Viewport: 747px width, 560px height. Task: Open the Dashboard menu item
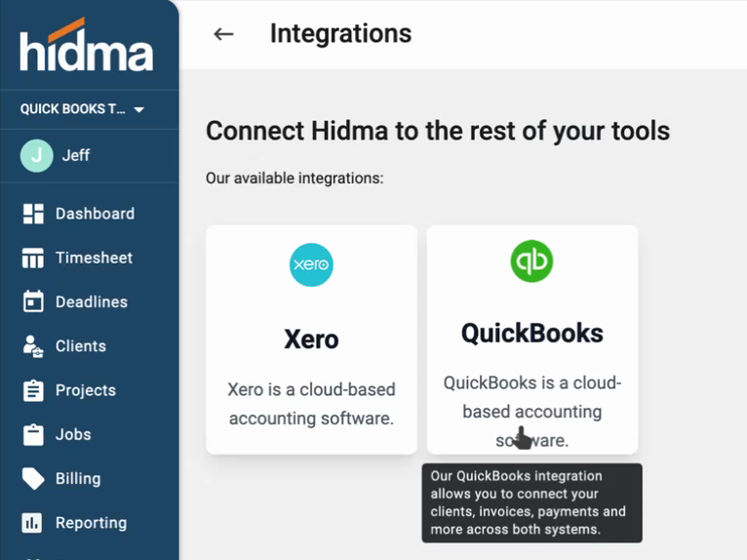tap(95, 214)
